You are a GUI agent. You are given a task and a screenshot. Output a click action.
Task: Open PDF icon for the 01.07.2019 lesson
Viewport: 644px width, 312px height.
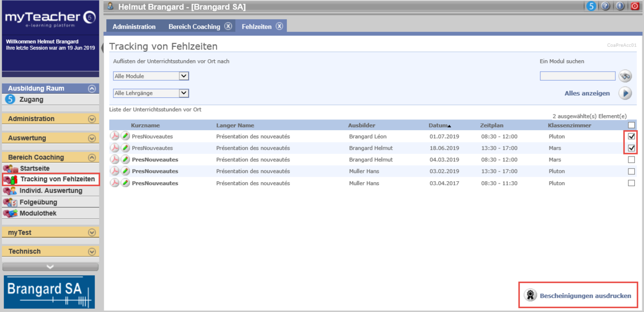tap(114, 136)
